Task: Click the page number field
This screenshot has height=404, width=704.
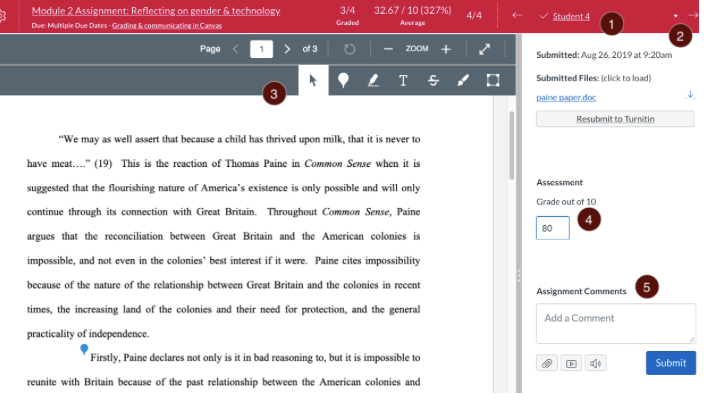Action: pyautogui.click(x=261, y=49)
